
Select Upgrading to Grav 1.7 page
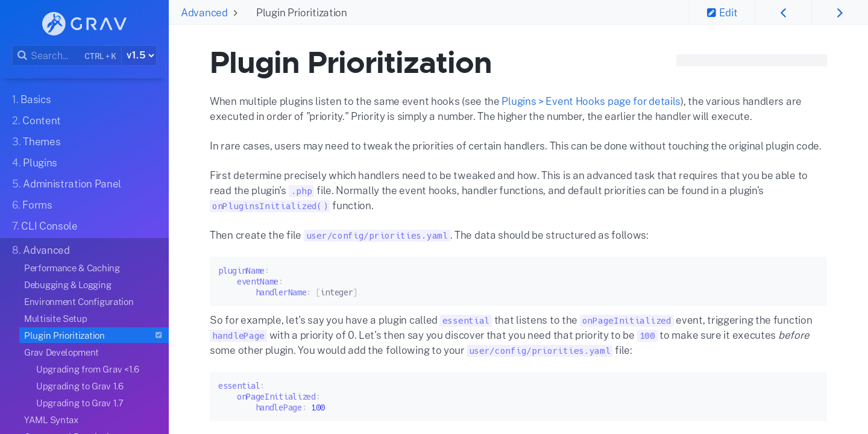click(x=80, y=403)
